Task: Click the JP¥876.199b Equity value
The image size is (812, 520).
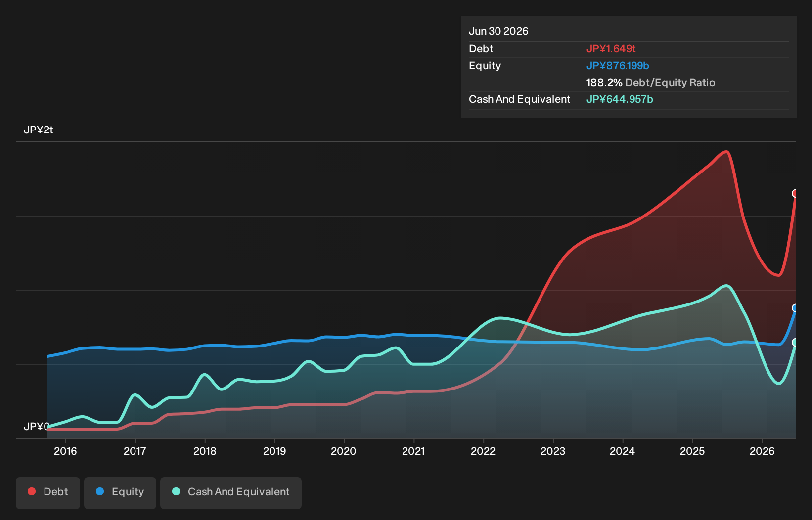Action: [x=618, y=66]
